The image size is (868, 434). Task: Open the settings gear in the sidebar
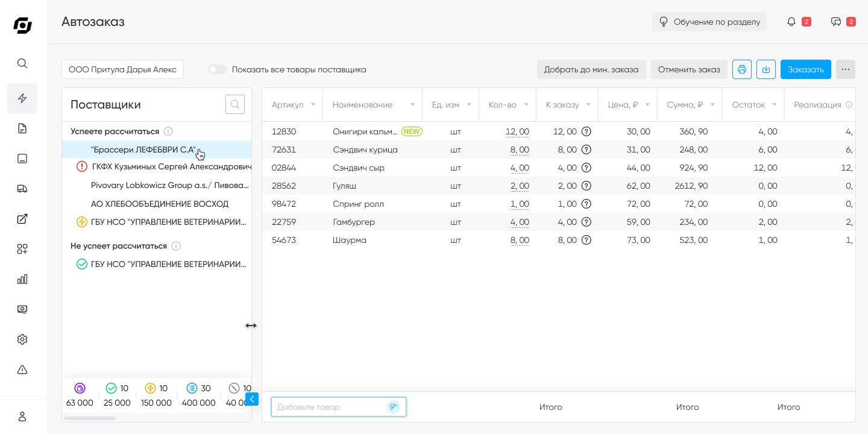(22, 339)
